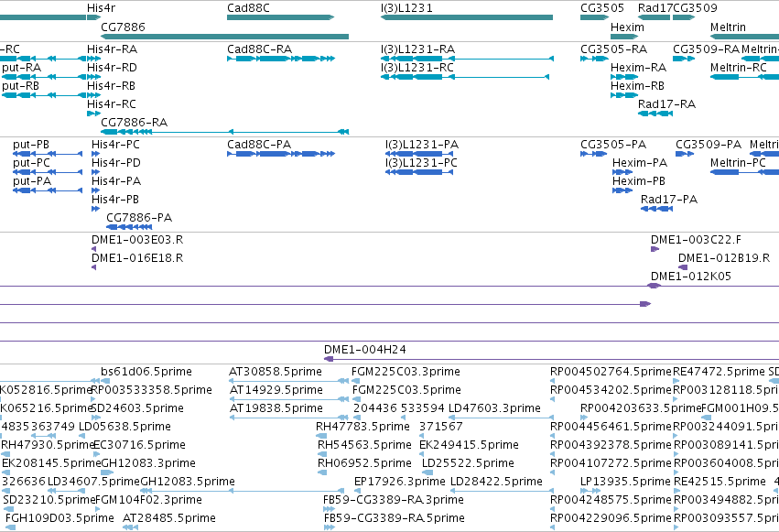Click the DME1-012K05 clone label
Image resolution: width=779 pixels, height=532 pixels.
click(x=691, y=277)
